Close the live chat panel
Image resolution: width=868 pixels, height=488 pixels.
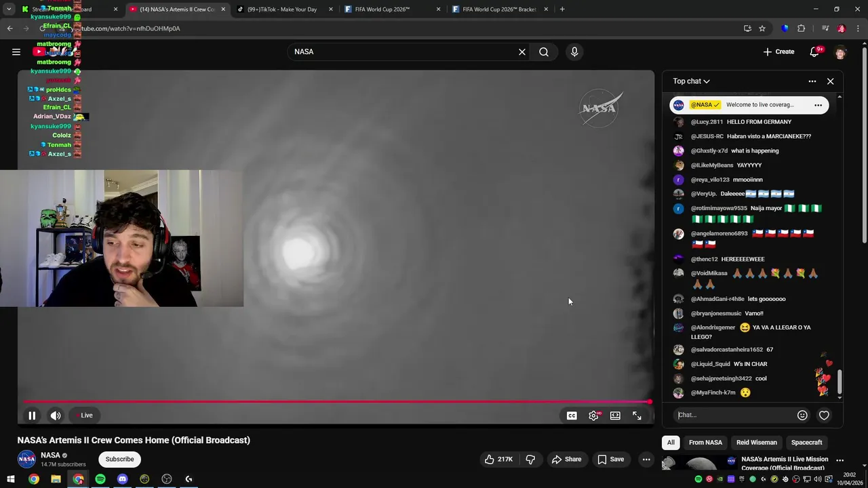pyautogui.click(x=830, y=81)
